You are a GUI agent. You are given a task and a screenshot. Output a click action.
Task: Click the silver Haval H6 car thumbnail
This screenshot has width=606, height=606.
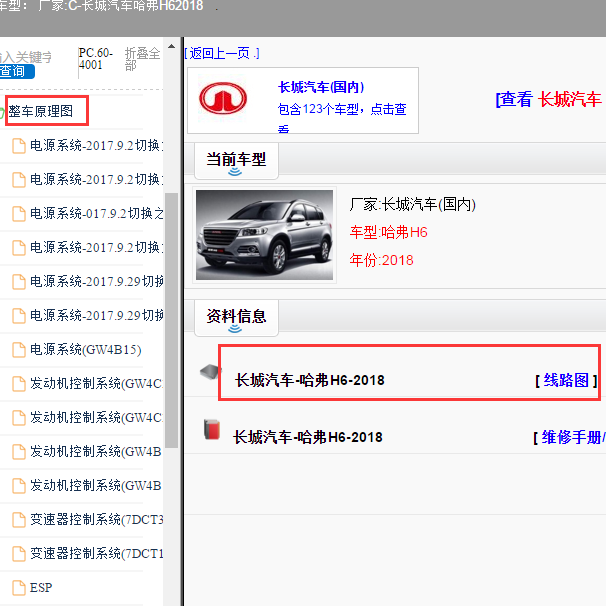click(x=264, y=235)
